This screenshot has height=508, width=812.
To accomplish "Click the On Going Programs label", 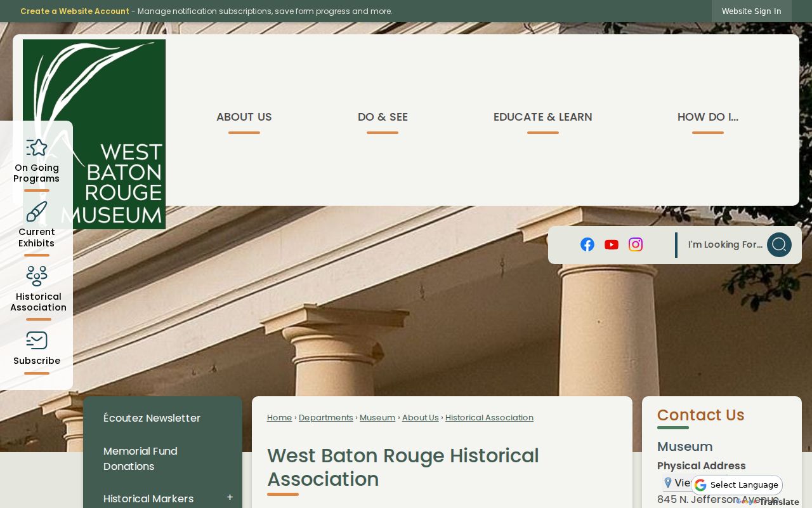I will (x=37, y=173).
